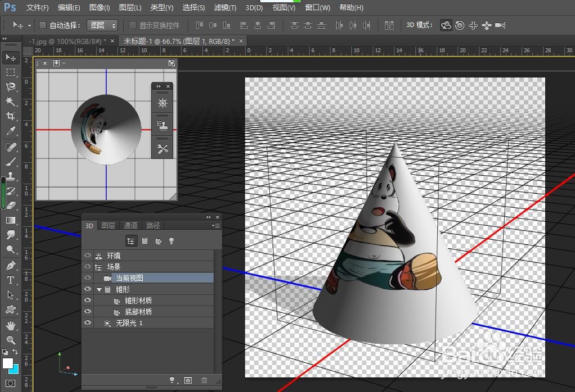Toggle visibility of 当前视图 row
575x392 pixels.
pyautogui.click(x=88, y=277)
